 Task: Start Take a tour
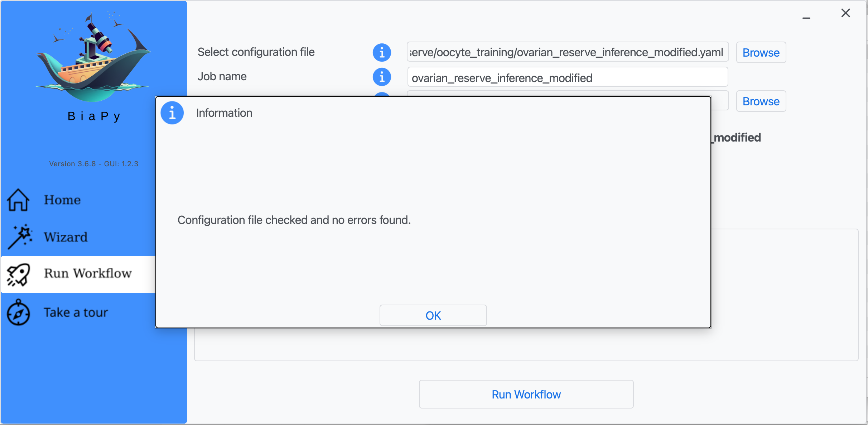pyautogui.click(x=76, y=312)
